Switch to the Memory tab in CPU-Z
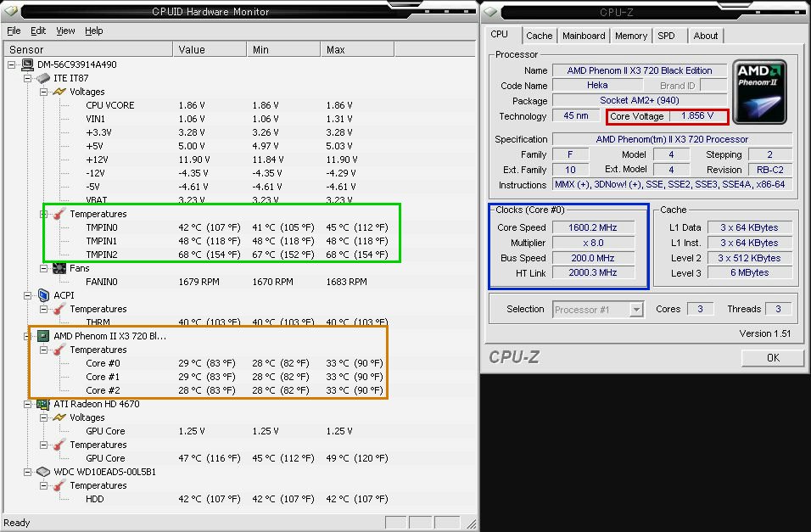The height and width of the screenshot is (532, 811). point(631,36)
